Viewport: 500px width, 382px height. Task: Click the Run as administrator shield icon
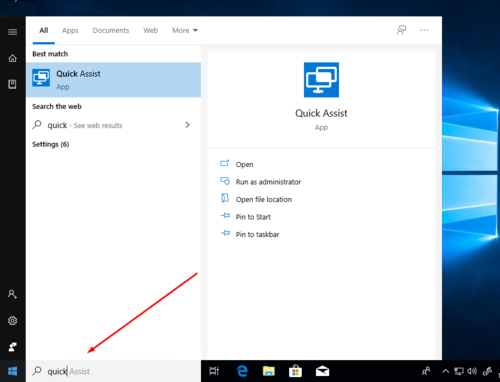225,181
